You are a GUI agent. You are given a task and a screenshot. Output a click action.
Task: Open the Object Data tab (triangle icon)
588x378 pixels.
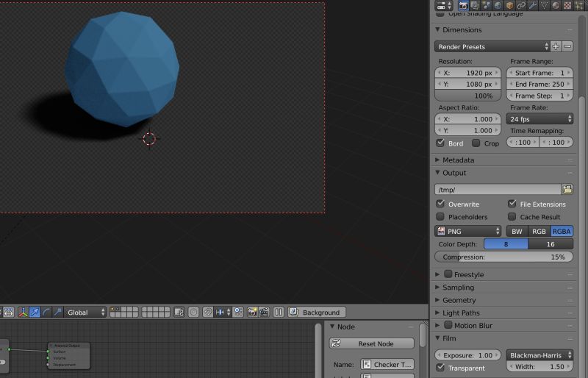[x=545, y=5]
